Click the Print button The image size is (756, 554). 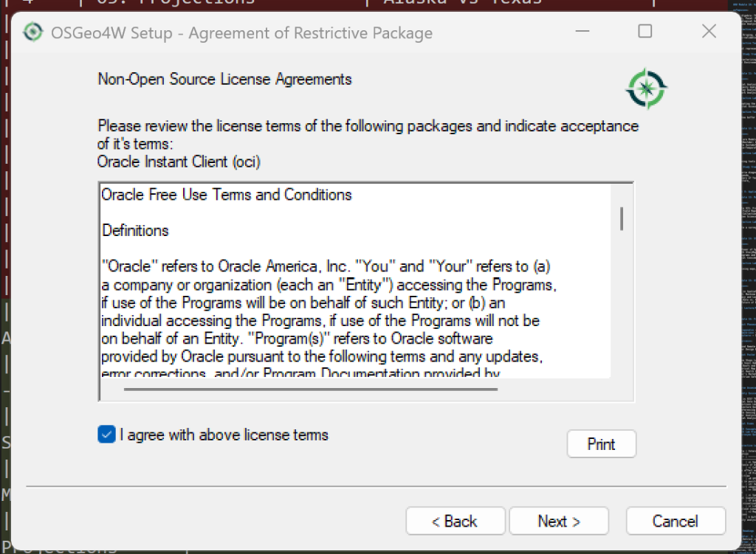tap(601, 443)
